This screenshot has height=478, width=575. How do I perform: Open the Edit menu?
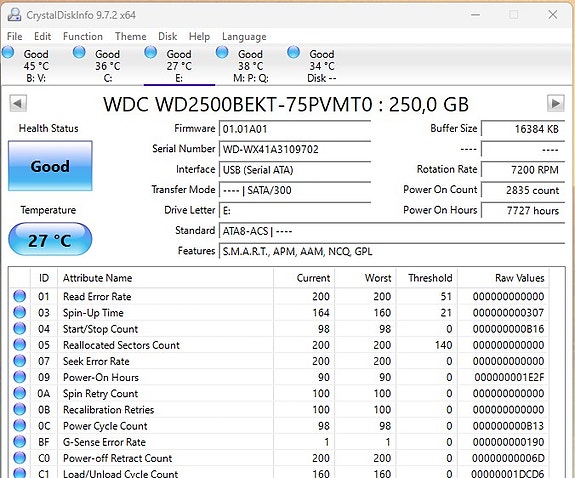pos(43,36)
